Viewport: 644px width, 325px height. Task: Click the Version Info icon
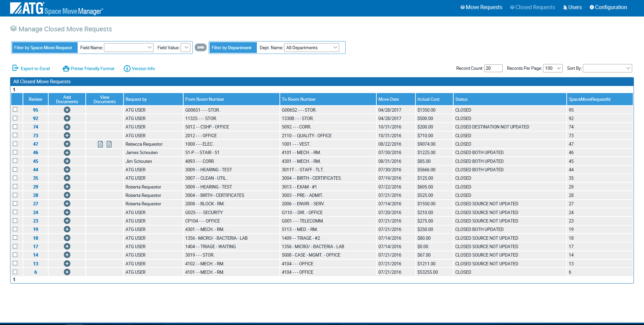point(127,68)
